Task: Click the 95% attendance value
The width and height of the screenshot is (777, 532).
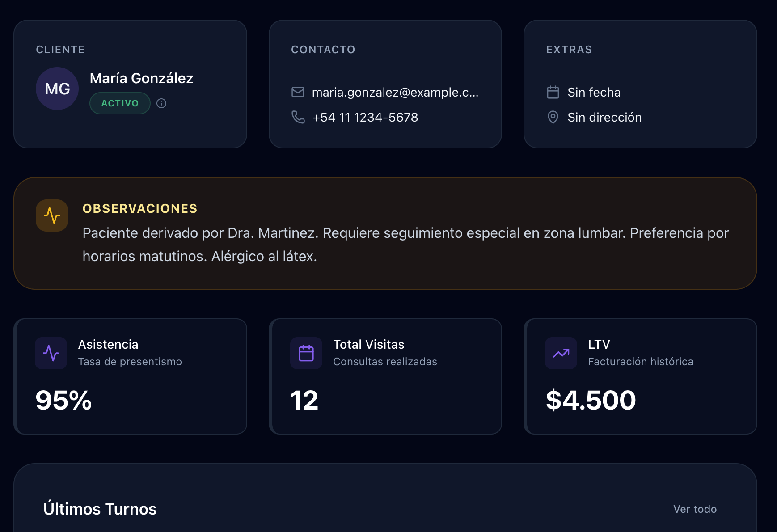Action: [x=63, y=400]
